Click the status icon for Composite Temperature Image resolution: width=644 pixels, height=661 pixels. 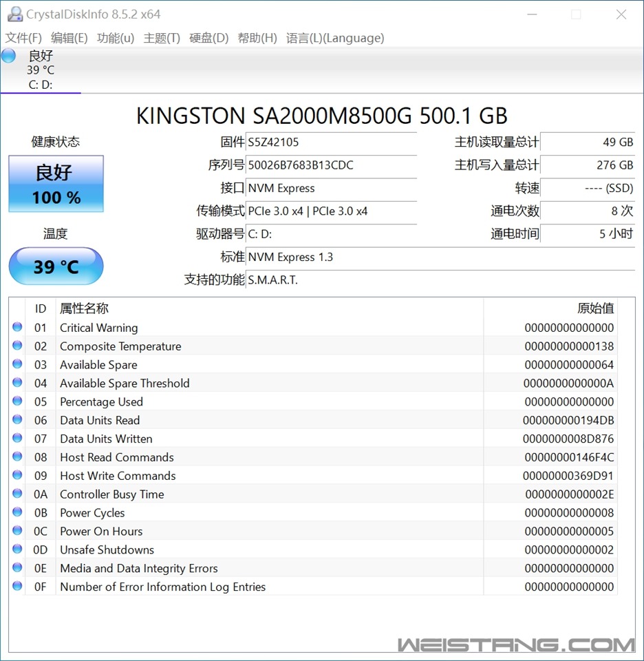pos(17,346)
